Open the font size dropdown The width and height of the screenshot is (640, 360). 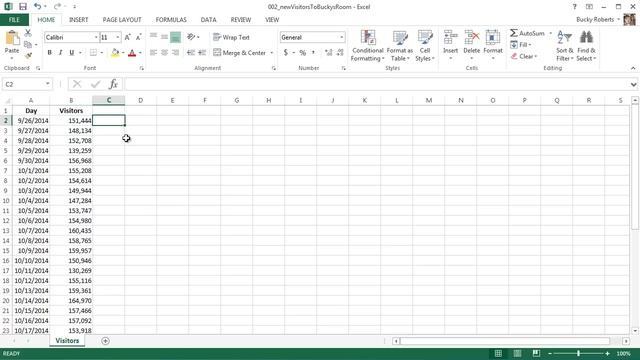click(x=118, y=37)
